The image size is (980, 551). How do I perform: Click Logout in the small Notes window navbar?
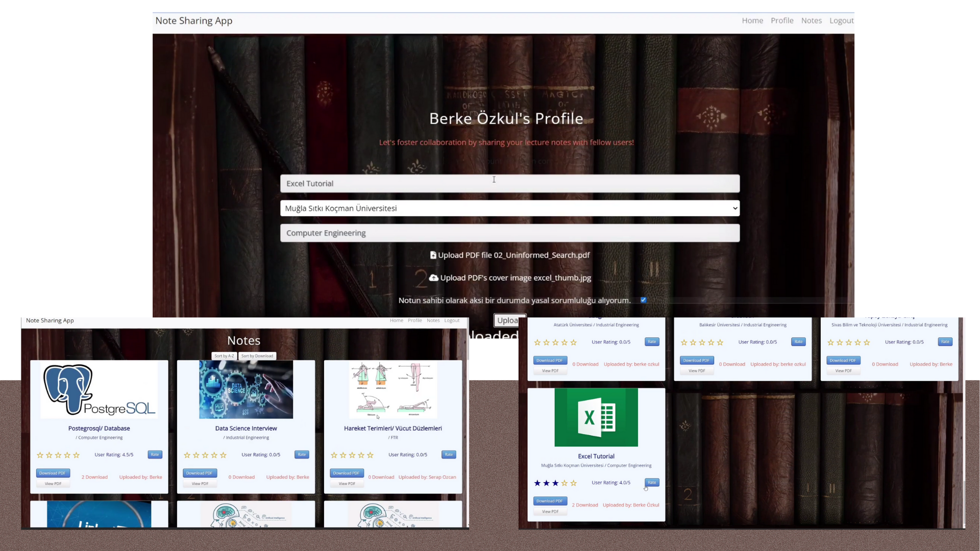coord(452,320)
